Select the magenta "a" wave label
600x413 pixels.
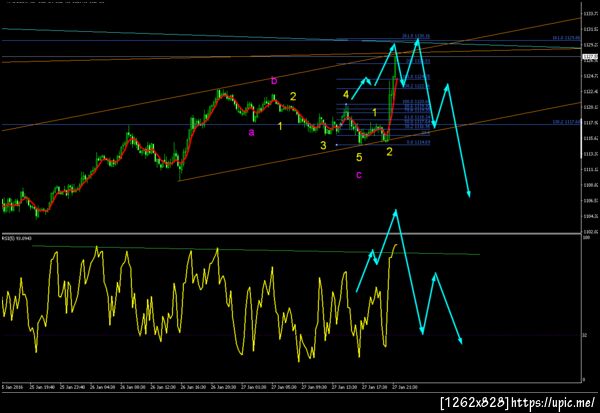251,132
